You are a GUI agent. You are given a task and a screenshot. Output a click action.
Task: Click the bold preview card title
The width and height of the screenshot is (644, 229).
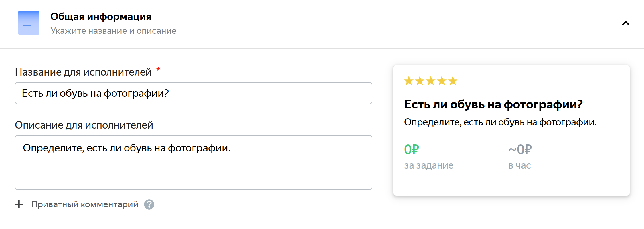tap(493, 104)
